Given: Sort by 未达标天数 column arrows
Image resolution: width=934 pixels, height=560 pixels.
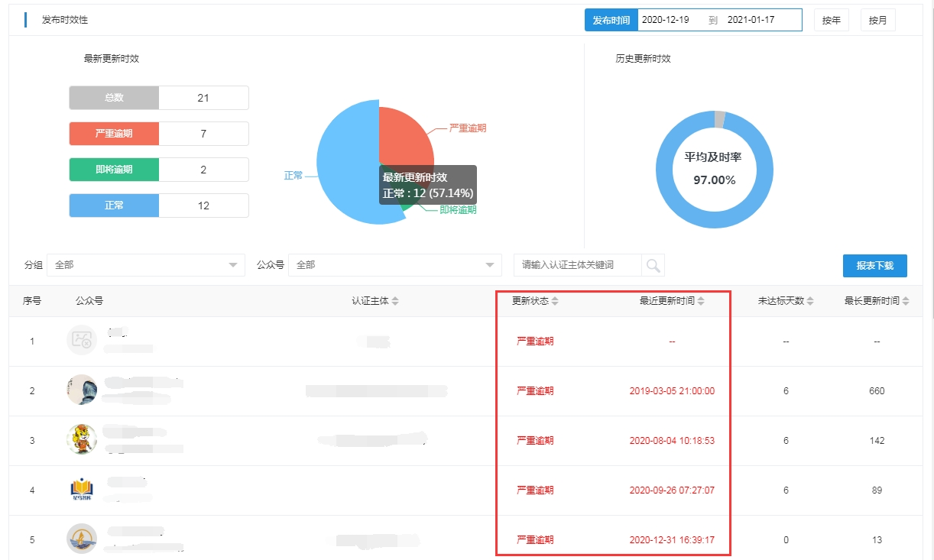Looking at the screenshot, I should 810,302.
